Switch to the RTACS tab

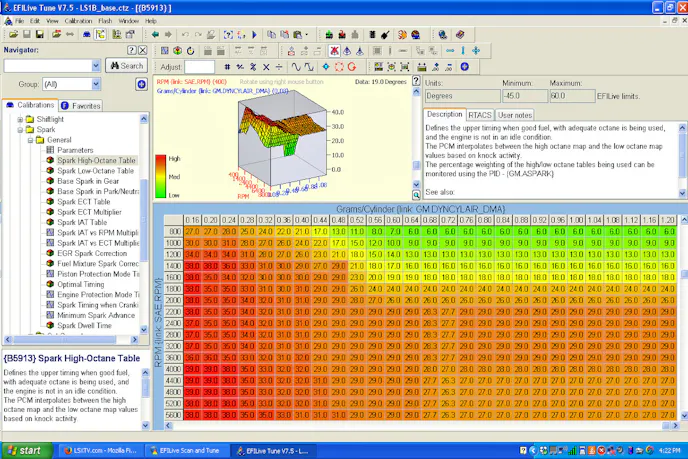pyautogui.click(x=480, y=115)
